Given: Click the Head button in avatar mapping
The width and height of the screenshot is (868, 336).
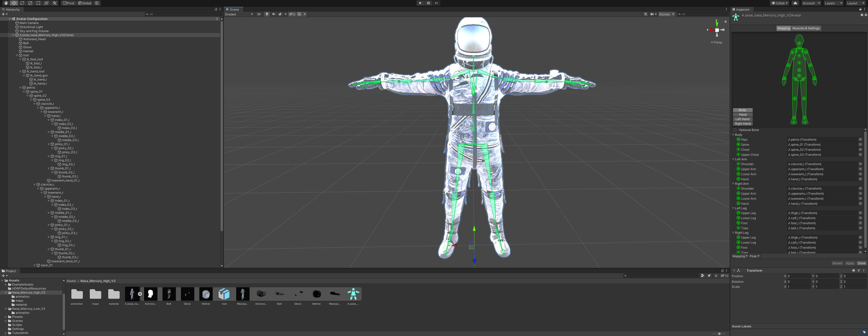Looking at the screenshot, I should tap(742, 115).
